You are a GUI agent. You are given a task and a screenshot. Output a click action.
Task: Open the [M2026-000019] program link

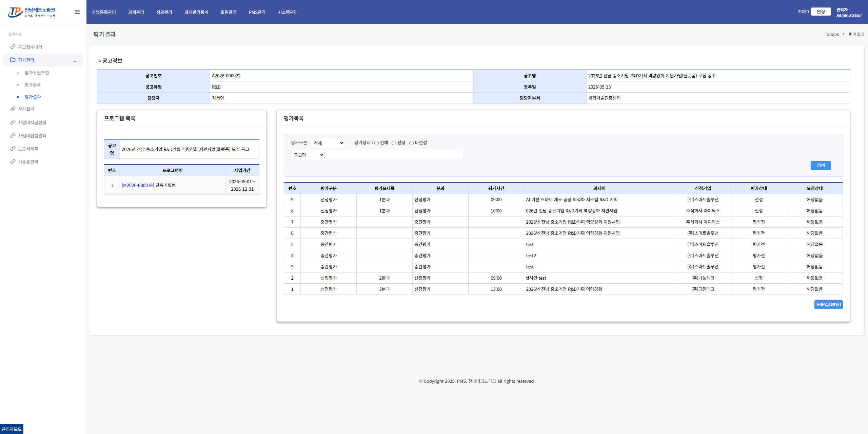click(x=138, y=185)
